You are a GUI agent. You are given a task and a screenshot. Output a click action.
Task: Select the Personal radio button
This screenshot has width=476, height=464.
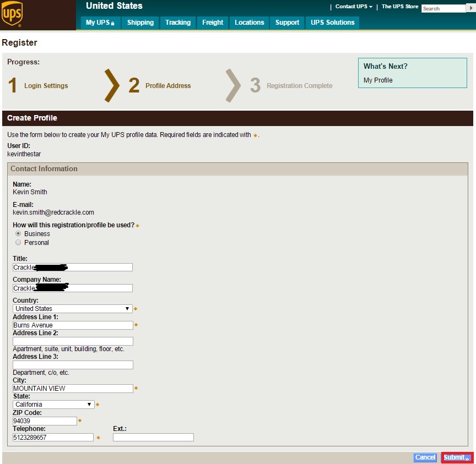(x=18, y=242)
